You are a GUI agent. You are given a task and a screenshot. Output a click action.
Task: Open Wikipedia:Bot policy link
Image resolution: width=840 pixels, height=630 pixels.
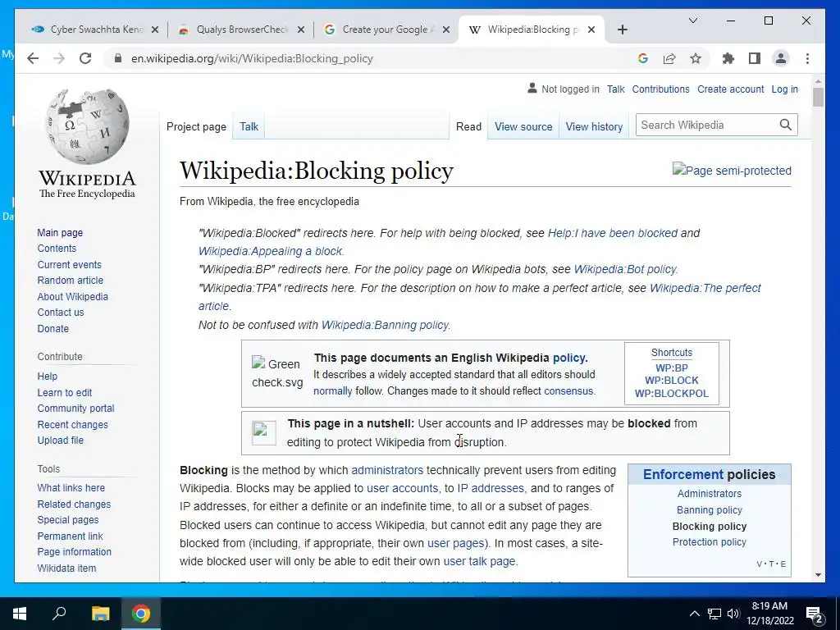[x=625, y=269]
